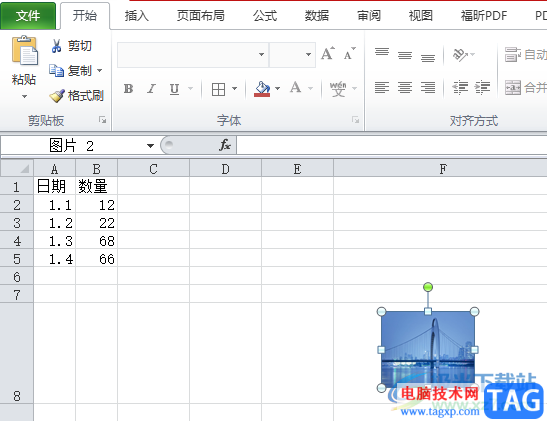
Task: Open the paste options dropdown arrow
Action: (x=24, y=97)
